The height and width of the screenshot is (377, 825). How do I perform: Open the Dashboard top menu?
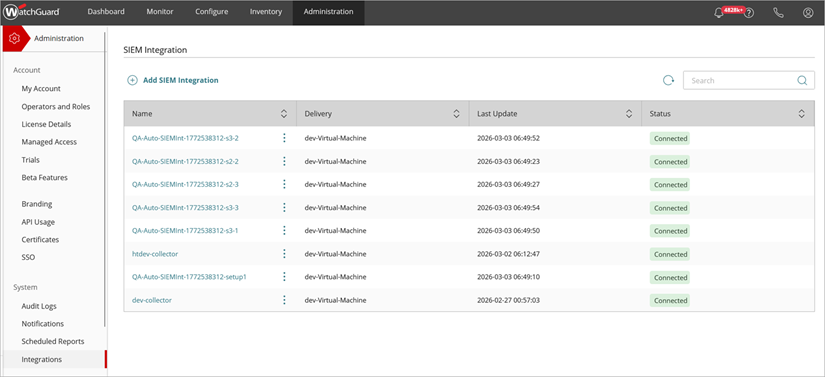106,12
